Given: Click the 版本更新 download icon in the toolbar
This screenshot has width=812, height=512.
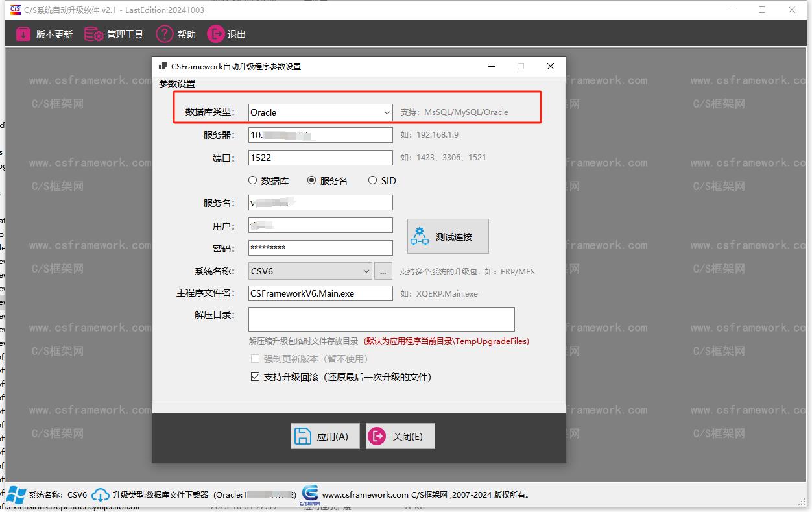Looking at the screenshot, I should pos(22,34).
